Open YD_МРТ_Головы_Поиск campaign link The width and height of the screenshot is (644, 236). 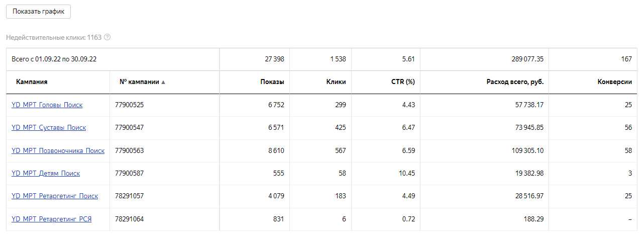point(47,105)
